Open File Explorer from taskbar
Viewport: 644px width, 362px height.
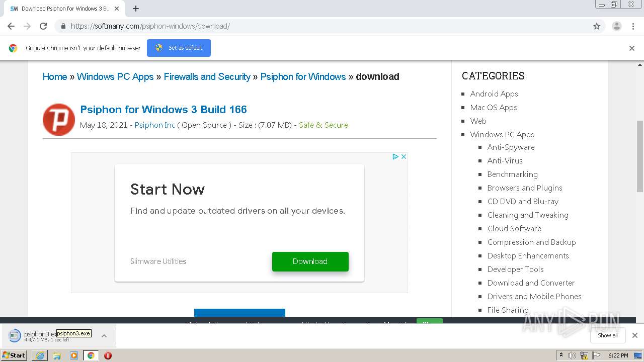[x=57, y=355]
